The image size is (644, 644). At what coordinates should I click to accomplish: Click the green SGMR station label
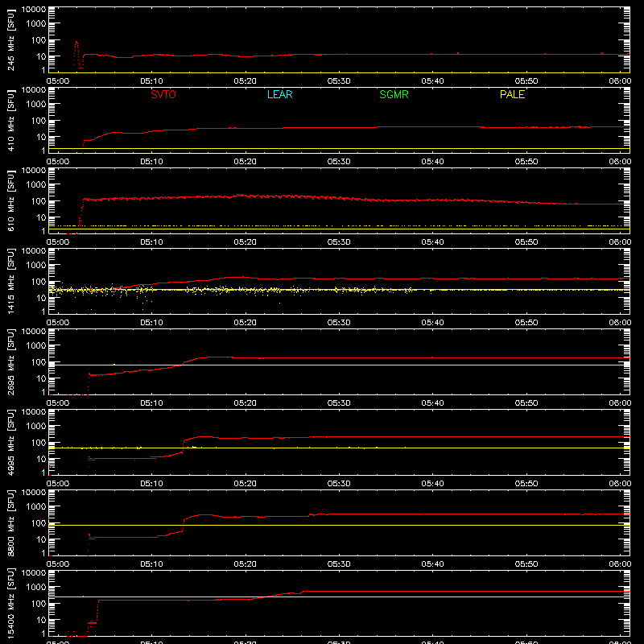point(394,94)
